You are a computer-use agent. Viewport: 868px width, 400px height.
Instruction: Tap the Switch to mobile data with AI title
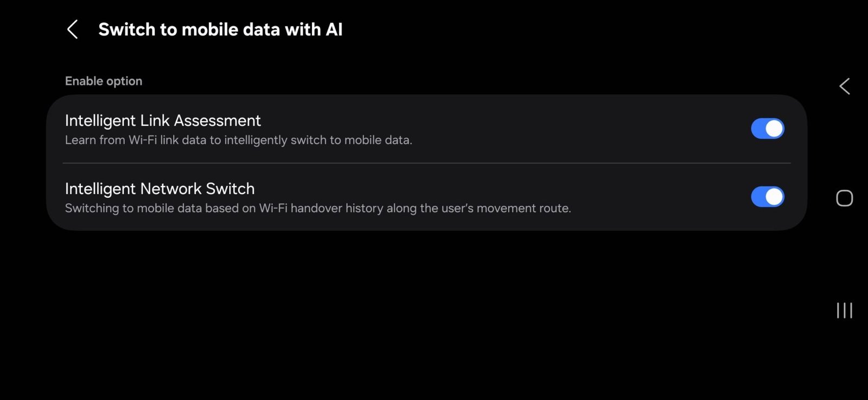click(x=220, y=29)
